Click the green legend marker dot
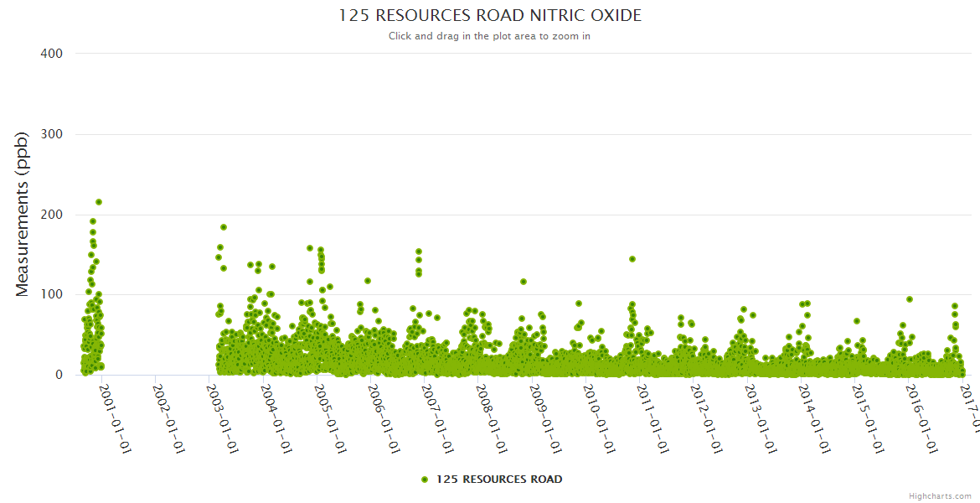Screen dimensions: 980x503 pyautogui.click(x=425, y=480)
